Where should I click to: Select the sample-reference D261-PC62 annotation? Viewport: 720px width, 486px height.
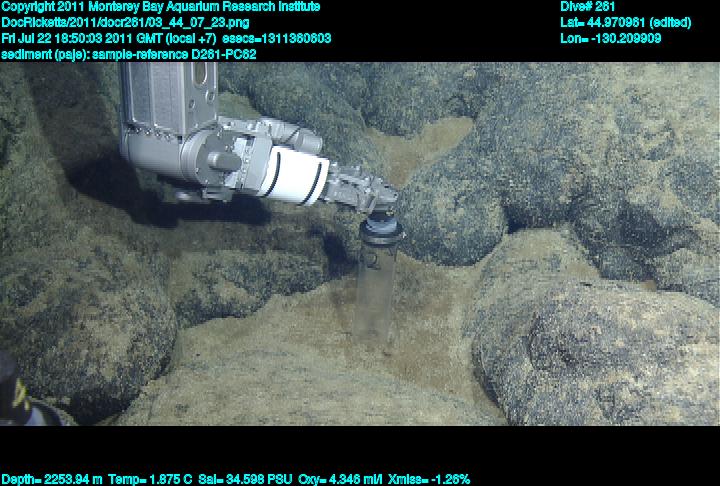pyautogui.click(x=173, y=54)
